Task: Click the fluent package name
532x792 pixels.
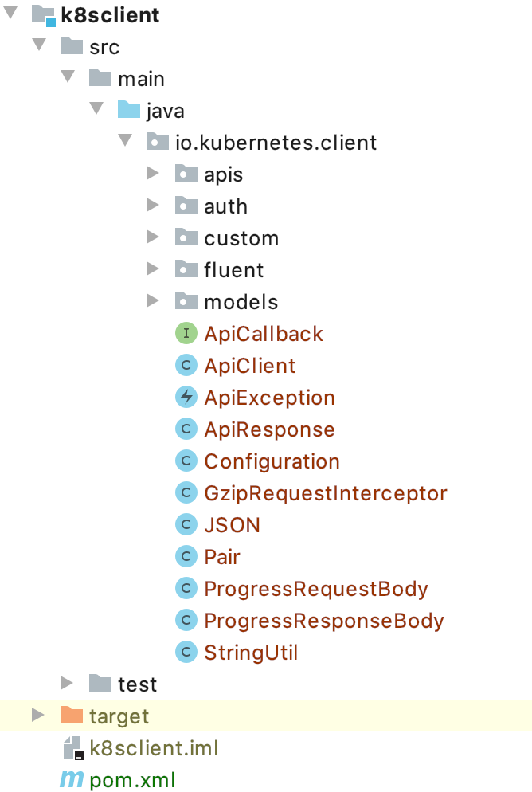Action: coord(233,269)
